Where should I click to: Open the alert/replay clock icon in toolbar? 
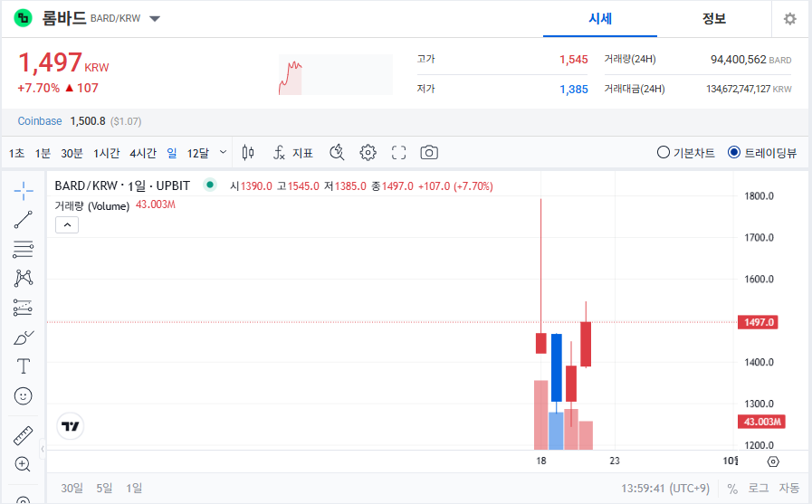(x=337, y=153)
